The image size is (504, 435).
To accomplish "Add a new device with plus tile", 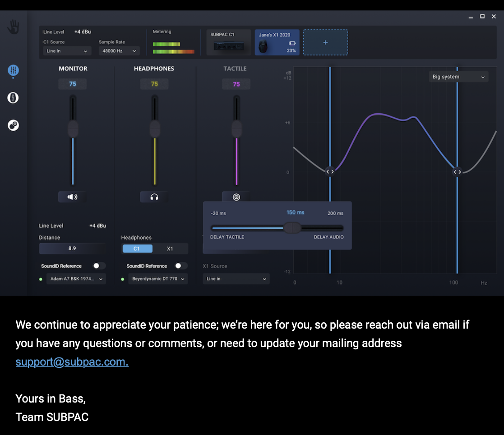I will pos(325,42).
